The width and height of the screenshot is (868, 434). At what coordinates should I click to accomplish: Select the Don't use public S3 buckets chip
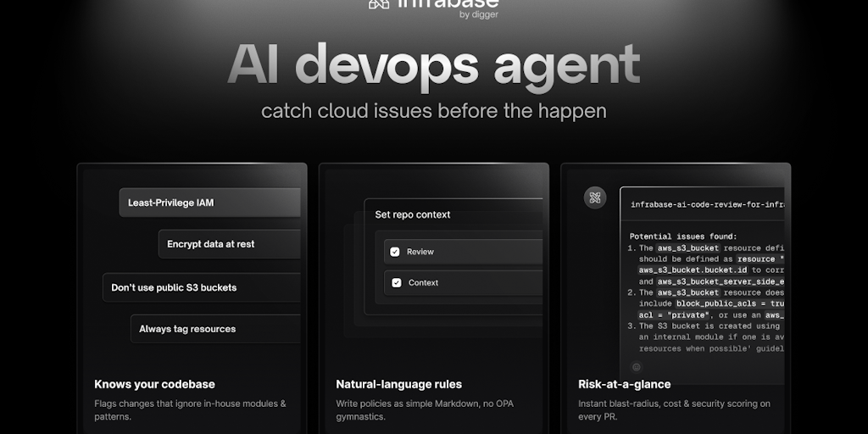pos(202,287)
